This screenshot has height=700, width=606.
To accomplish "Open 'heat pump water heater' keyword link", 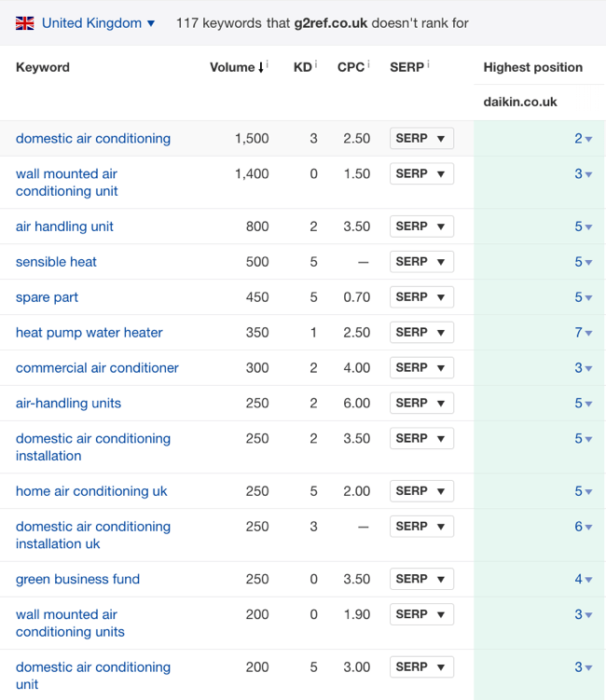I will coord(90,332).
